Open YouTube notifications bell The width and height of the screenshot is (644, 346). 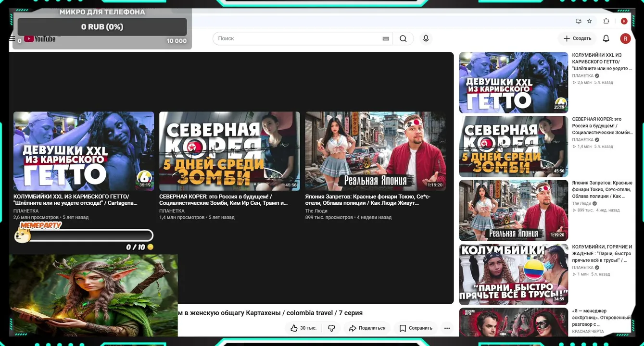coord(606,38)
